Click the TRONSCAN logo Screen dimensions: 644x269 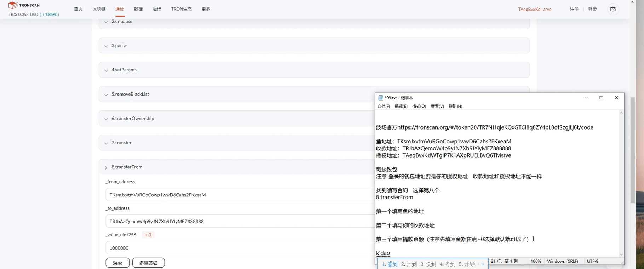point(24,5)
